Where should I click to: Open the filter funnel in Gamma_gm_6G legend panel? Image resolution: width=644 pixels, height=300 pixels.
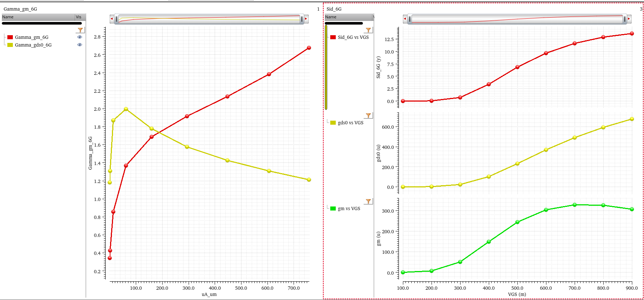click(x=80, y=30)
